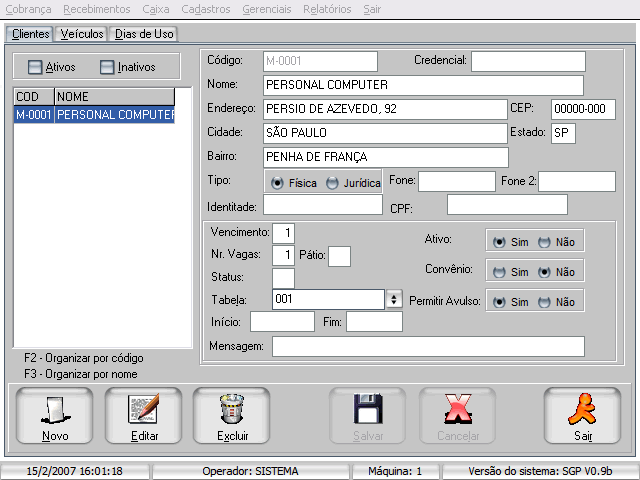Set Permitir Avulso to Não
The width and height of the screenshot is (640, 480).
(x=544, y=302)
